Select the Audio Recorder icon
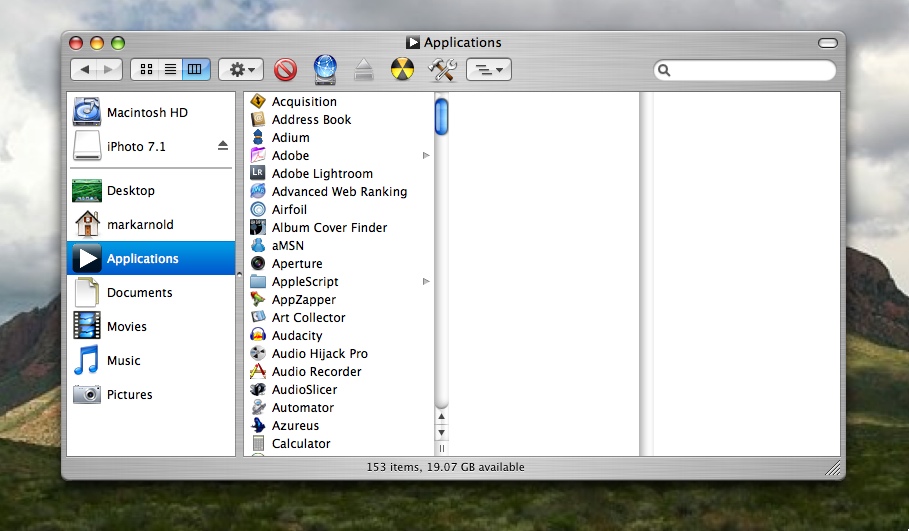909x531 pixels. click(258, 371)
